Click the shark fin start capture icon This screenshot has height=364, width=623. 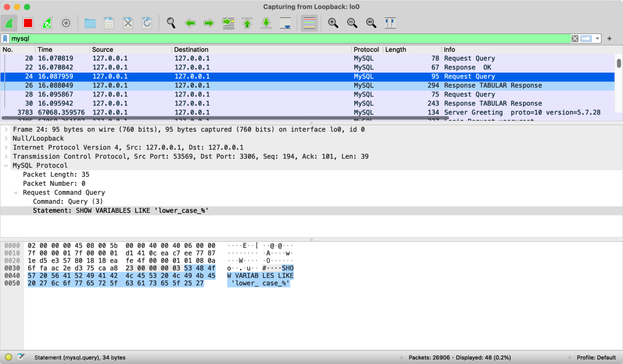pos(9,23)
